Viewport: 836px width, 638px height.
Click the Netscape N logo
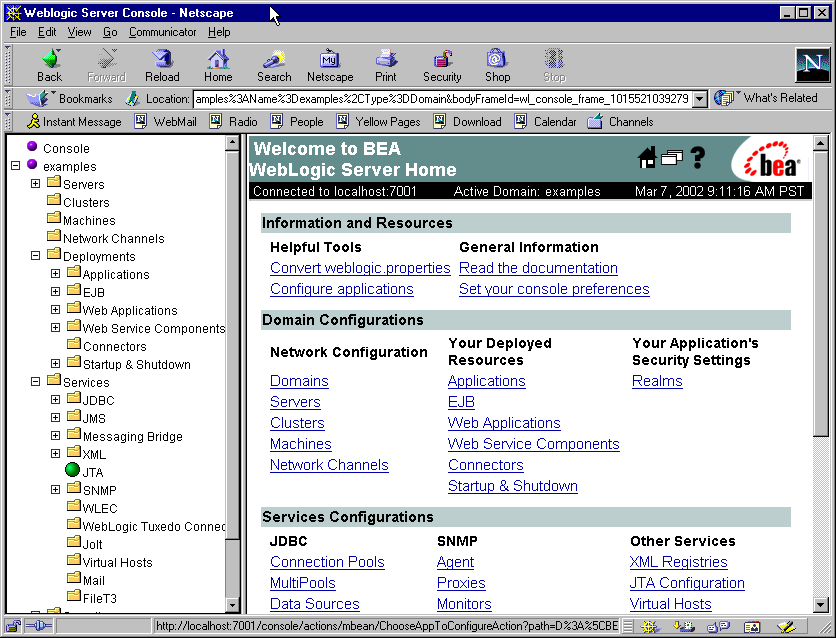coord(813,64)
